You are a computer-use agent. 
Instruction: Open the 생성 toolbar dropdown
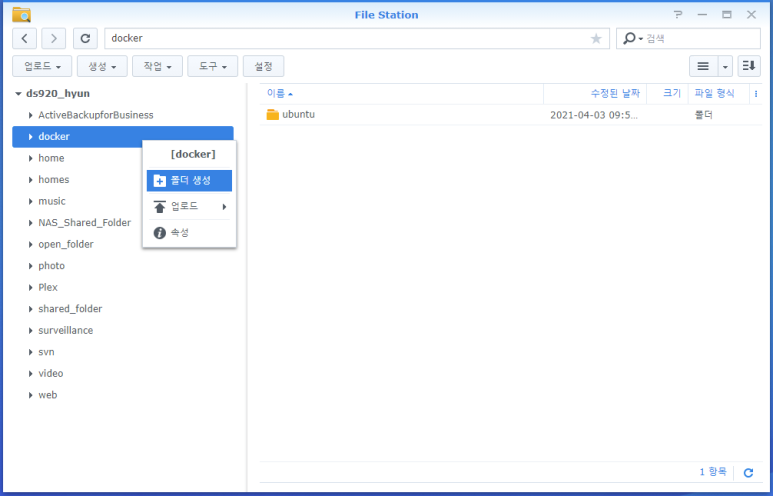tap(102, 66)
